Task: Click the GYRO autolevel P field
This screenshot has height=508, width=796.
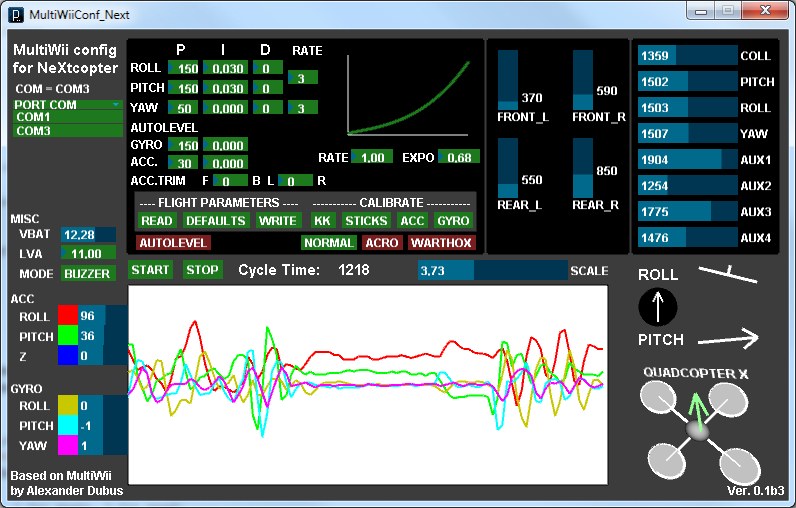Action: 183,145
